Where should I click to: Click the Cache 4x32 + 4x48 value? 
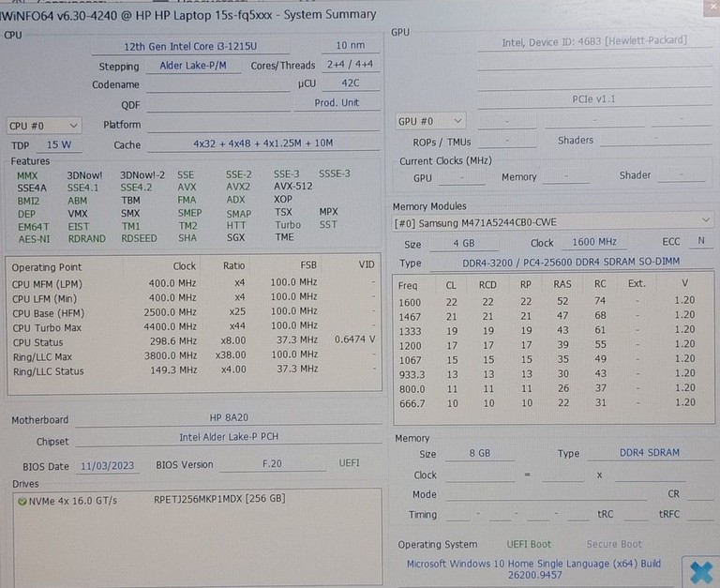point(263,143)
